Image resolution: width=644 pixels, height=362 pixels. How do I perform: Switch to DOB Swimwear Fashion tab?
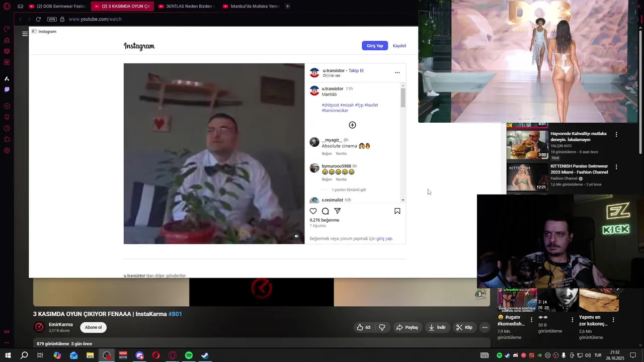(58, 7)
